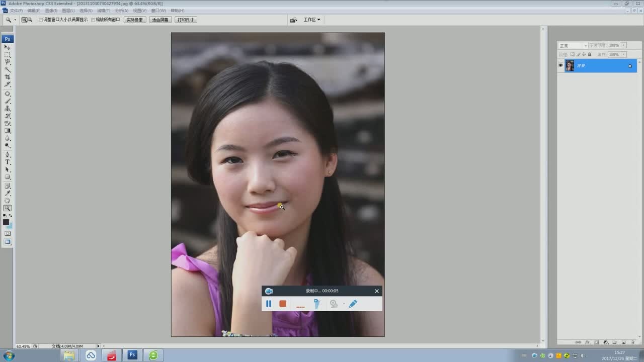This screenshot has height=362, width=644.
Task: Open tool preset picker arrow
Action: coord(15,20)
